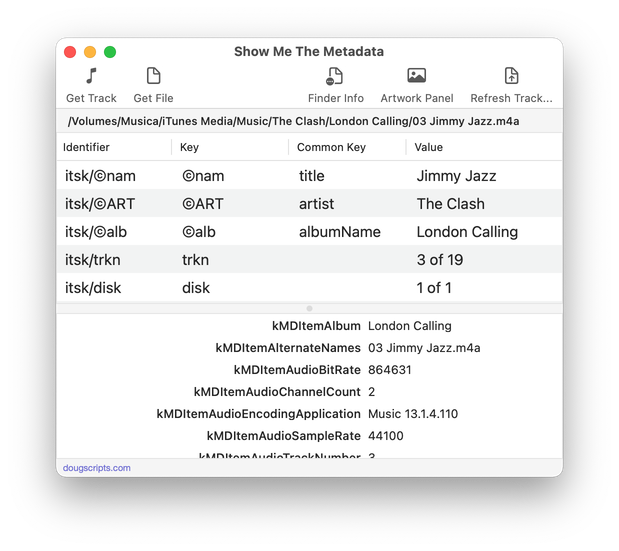The image size is (619, 551).
Task: Click the Show Me The Metadata window title
Action: click(x=309, y=51)
